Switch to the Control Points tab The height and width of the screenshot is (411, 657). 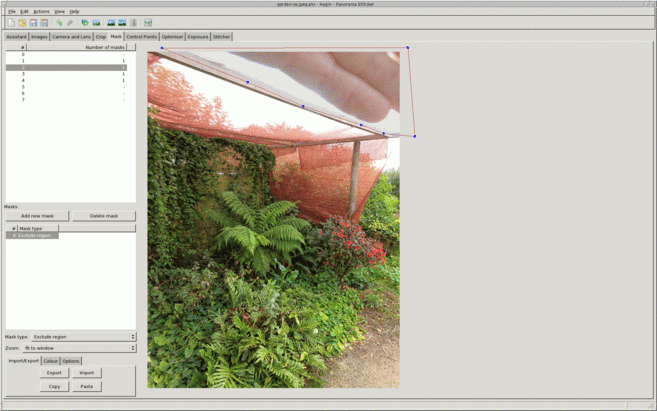click(x=142, y=37)
